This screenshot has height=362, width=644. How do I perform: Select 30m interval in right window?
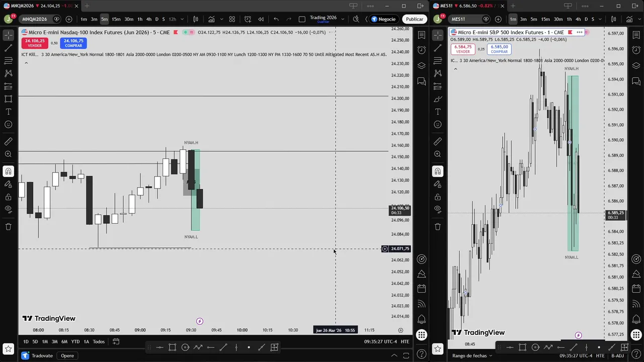click(558, 19)
